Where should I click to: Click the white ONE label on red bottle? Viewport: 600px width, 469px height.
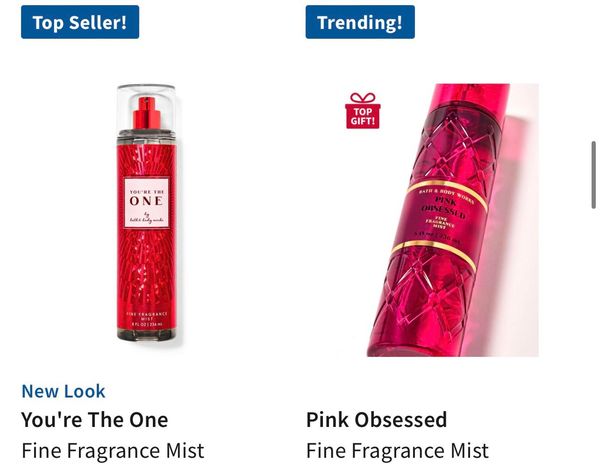147,202
